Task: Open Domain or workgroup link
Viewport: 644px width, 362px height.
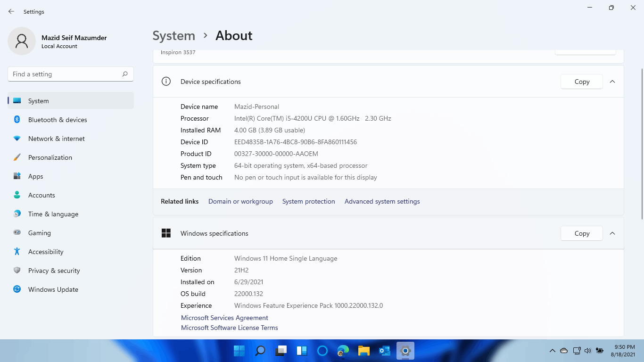Action: (240, 201)
